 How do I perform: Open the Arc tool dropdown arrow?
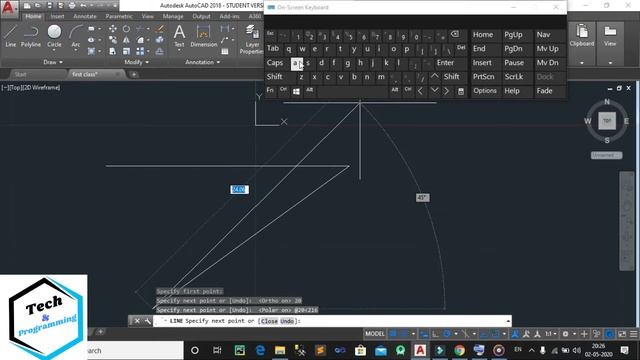pos(76,51)
